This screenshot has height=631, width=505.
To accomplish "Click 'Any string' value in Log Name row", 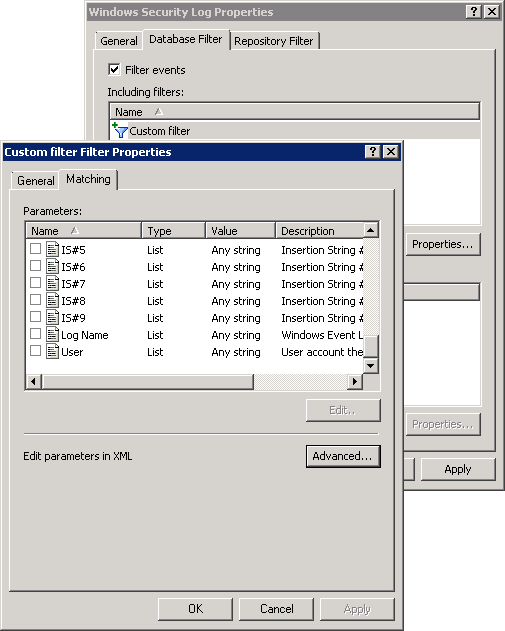I will point(236,335).
